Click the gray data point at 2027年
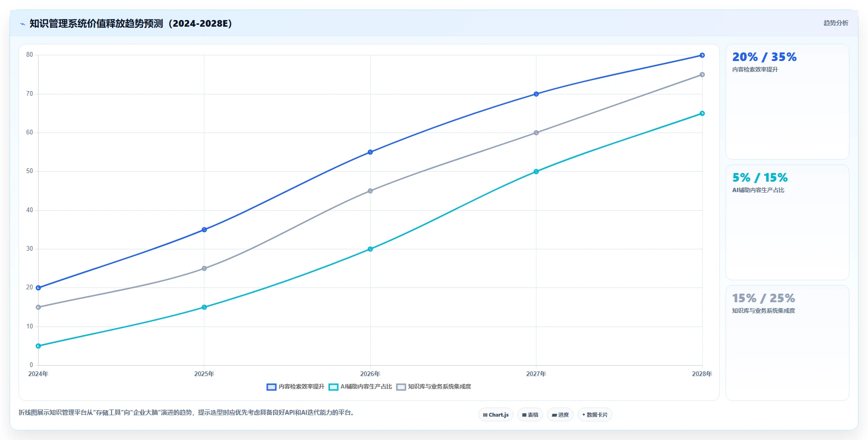The width and height of the screenshot is (868, 440). (x=536, y=133)
